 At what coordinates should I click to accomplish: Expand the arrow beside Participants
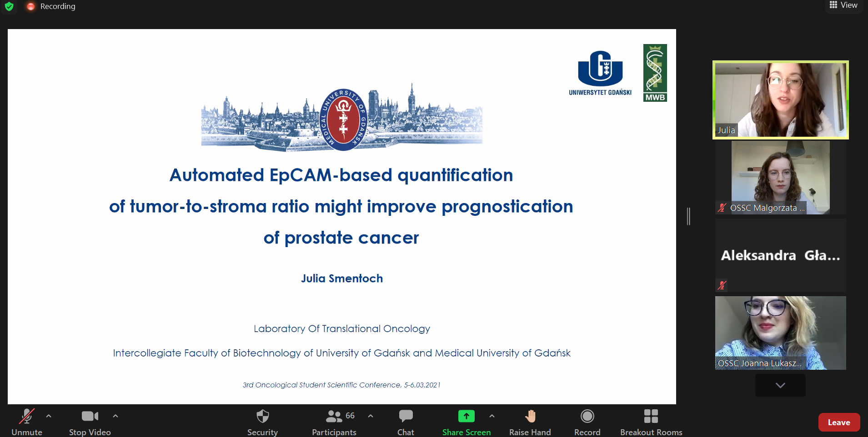click(371, 416)
